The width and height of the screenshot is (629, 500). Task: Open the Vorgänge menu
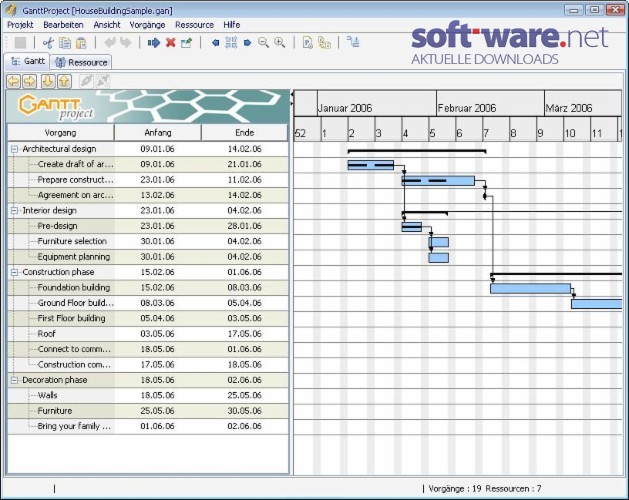click(147, 25)
